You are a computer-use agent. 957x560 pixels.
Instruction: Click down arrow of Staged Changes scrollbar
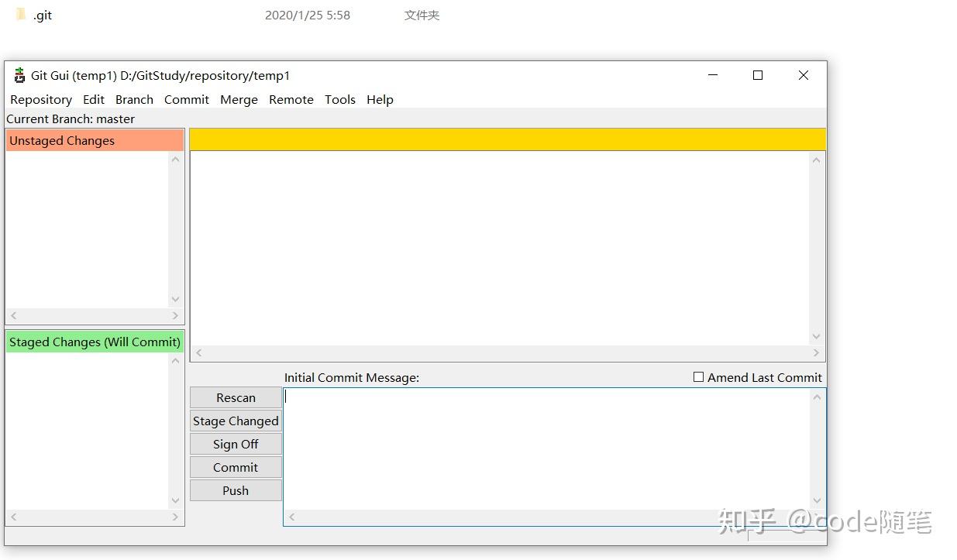(175, 501)
